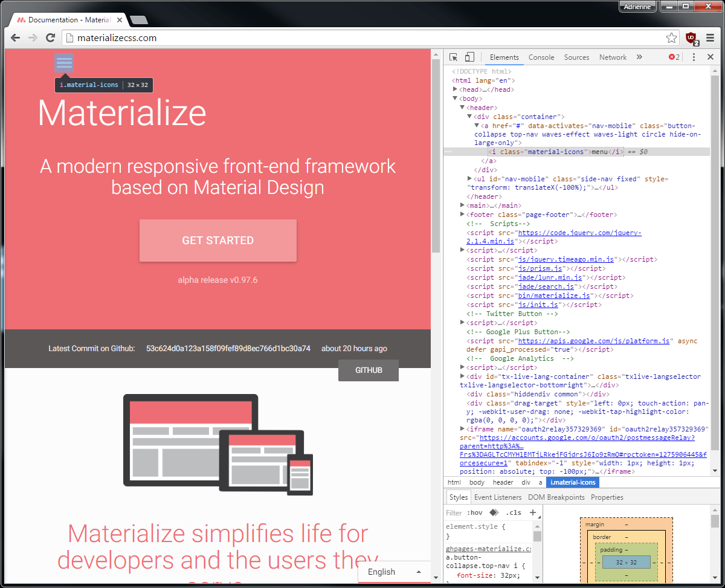725x588 pixels.
Task: Open navigation via the page's hamburger menu icon
Action: pos(63,62)
